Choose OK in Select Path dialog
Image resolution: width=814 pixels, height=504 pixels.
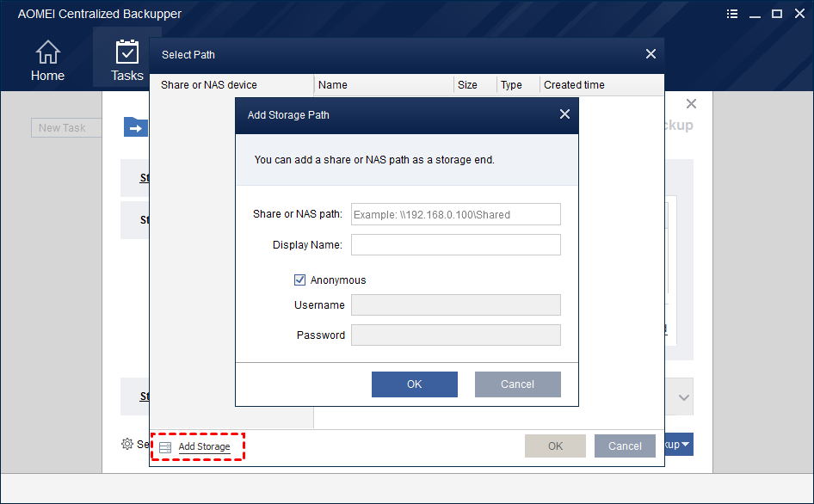(x=555, y=446)
